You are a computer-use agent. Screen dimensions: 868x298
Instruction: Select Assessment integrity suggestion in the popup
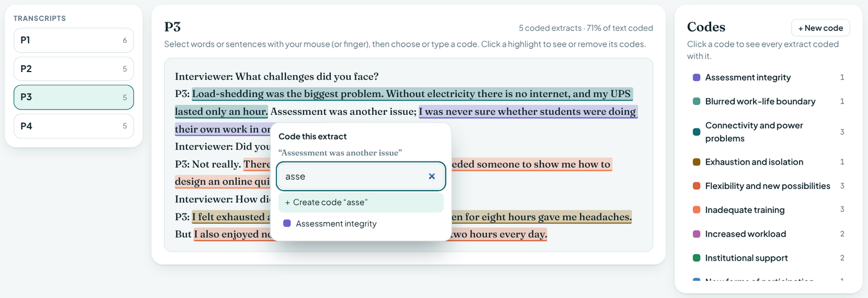point(361,223)
